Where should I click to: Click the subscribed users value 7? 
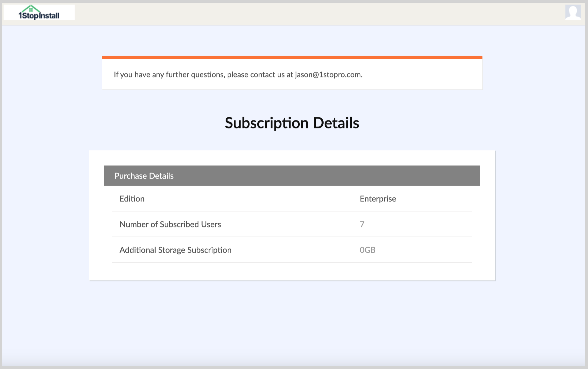tap(362, 224)
